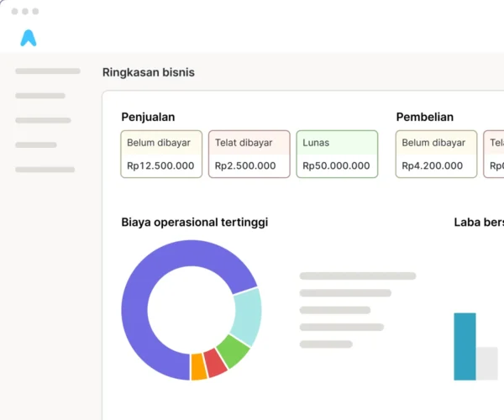Select the first sidebar menu placeholder item
Viewport: 504px width, 420px height.
pos(48,71)
